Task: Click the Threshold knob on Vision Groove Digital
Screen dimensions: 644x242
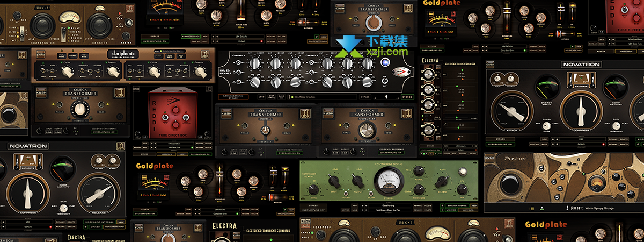Action: pyautogui.click(x=419, y=190)
